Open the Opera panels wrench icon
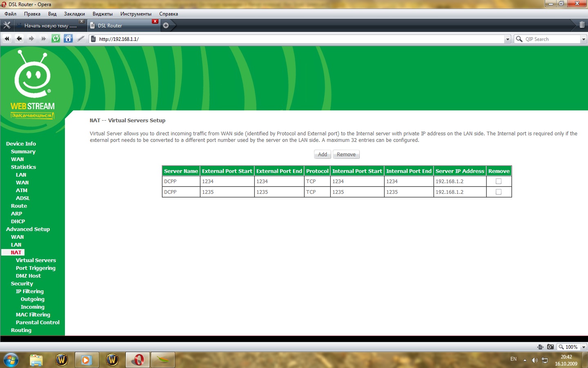Viewport: 588px width, 368px height. (x=7, y=25)
